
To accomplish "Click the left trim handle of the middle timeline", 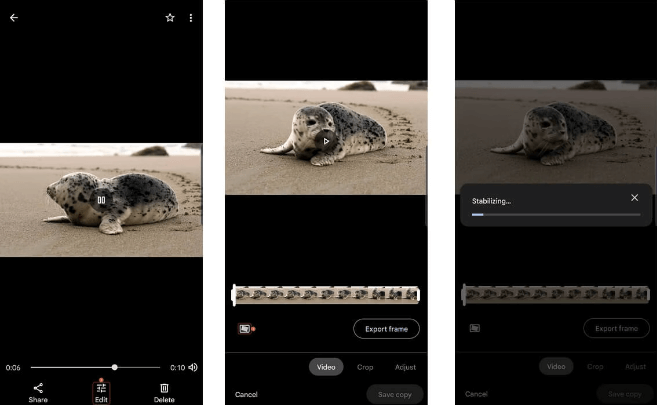I will pos(234,295).
